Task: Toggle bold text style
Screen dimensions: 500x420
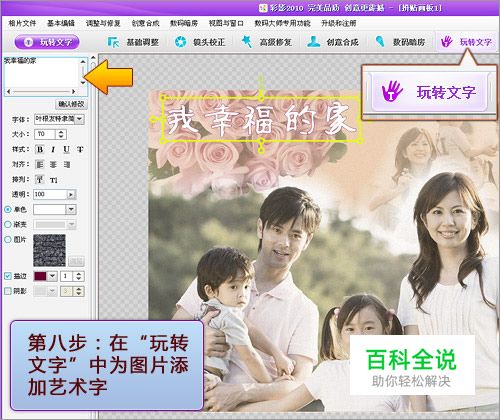Action: [40, 149]
